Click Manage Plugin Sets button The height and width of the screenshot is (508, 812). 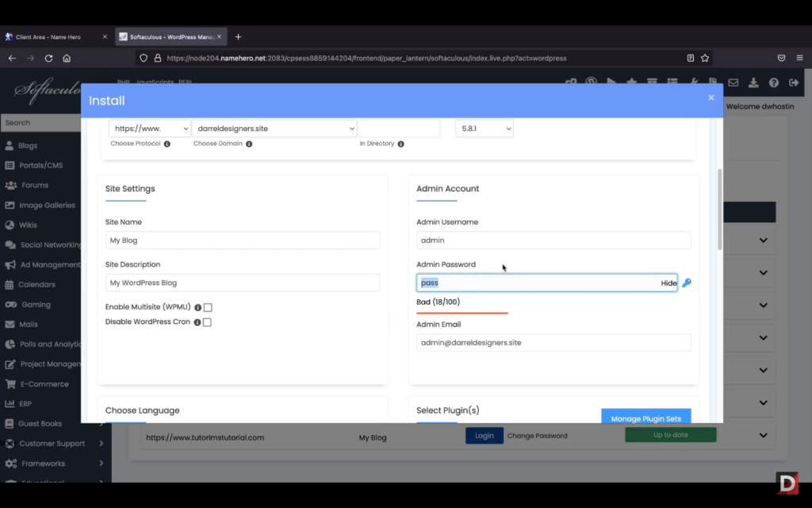click(x=645, y=416)
